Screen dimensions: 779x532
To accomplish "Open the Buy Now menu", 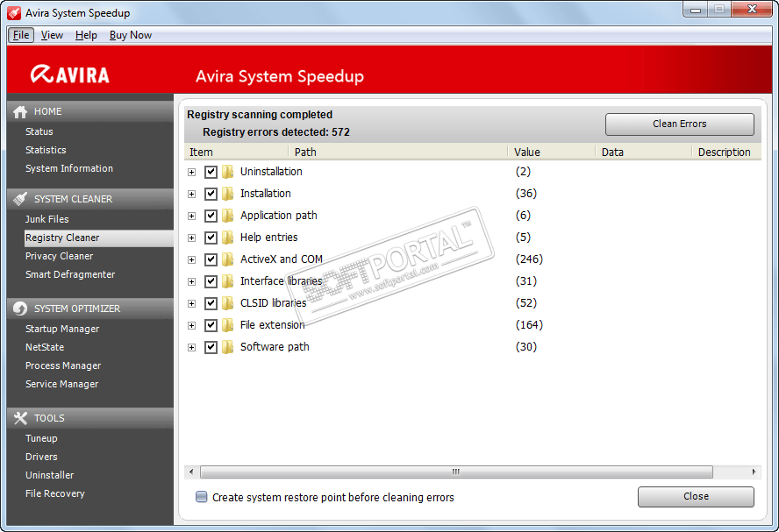I will pyautogui.click(x=131, y=35).
